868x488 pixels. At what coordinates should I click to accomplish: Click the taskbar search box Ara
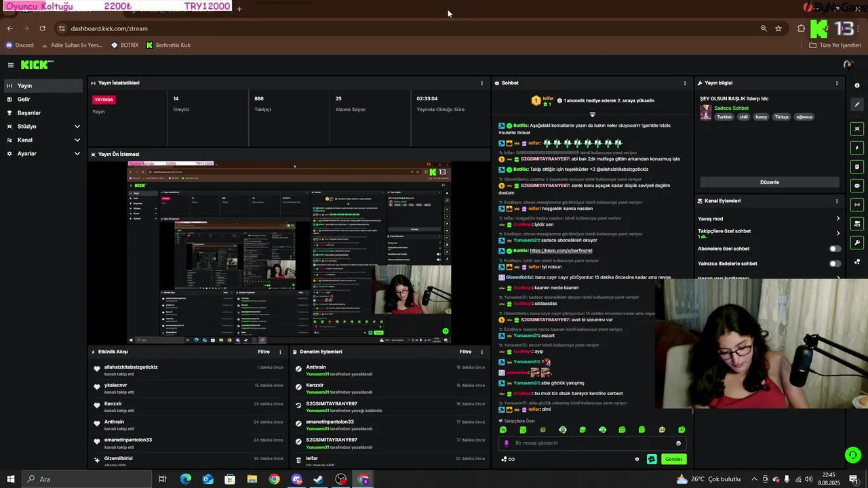(88, 479)
